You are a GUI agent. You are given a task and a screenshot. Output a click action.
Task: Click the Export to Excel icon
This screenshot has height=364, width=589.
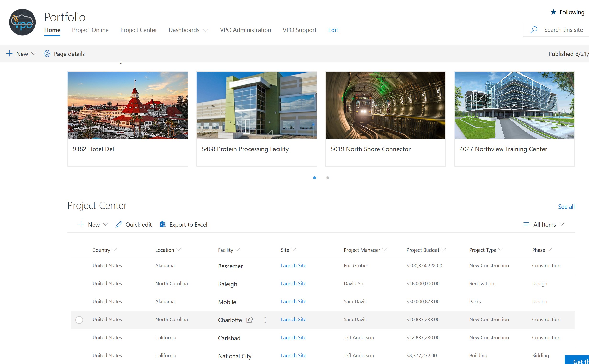pyautogui.click(x=163, y=224)
